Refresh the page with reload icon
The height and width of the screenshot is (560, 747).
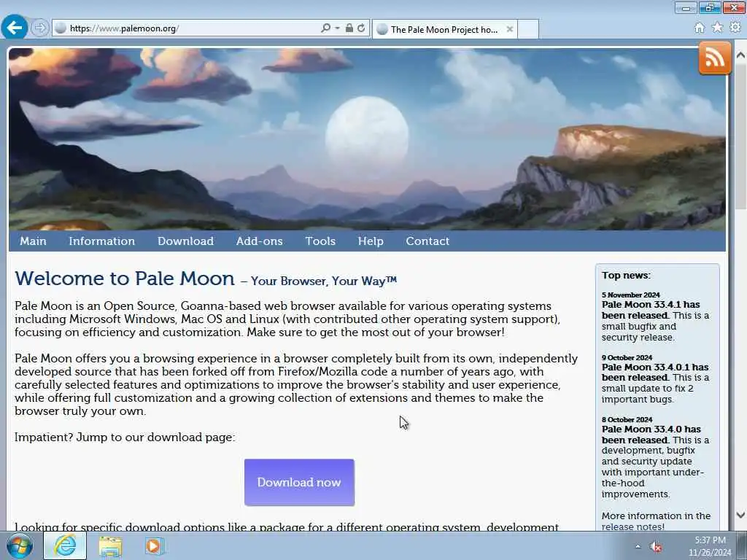point(362,28)
